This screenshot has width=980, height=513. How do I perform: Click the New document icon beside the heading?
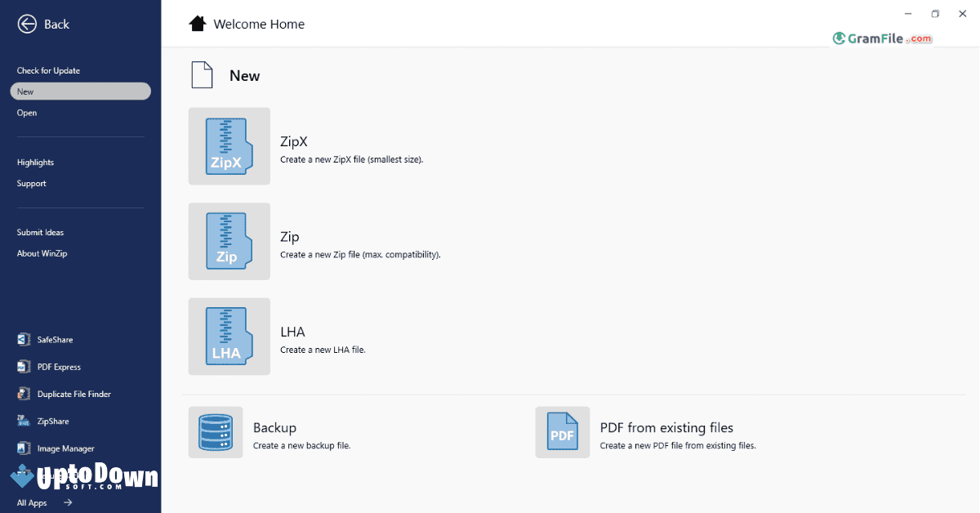pos(202,74)
